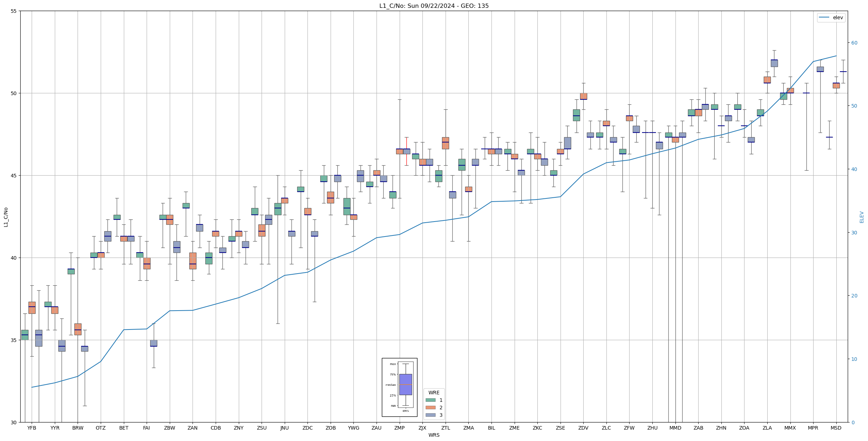Screen dimensions: 868x441
Task: Click the MPR station tick label
Action: pos(813,428)
